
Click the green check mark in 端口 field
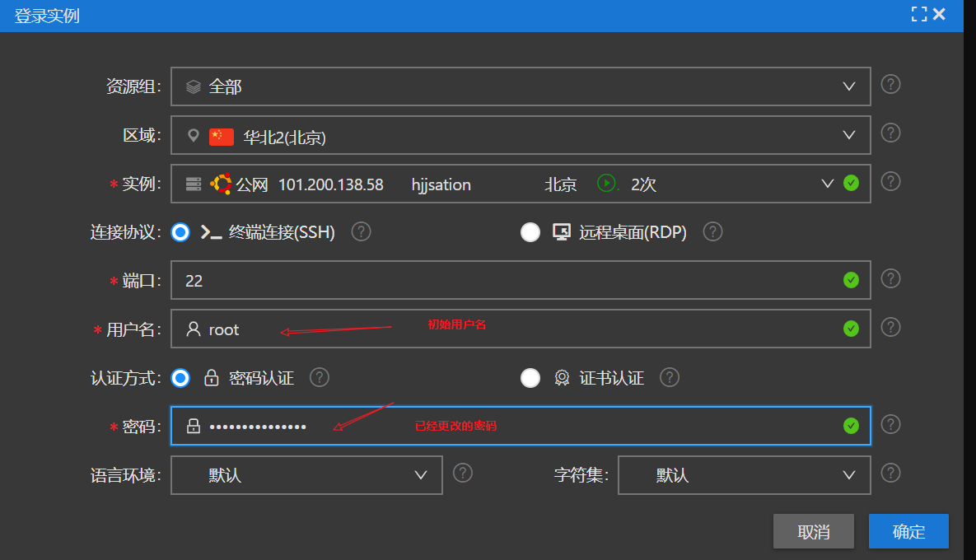(x=851, y=280)
